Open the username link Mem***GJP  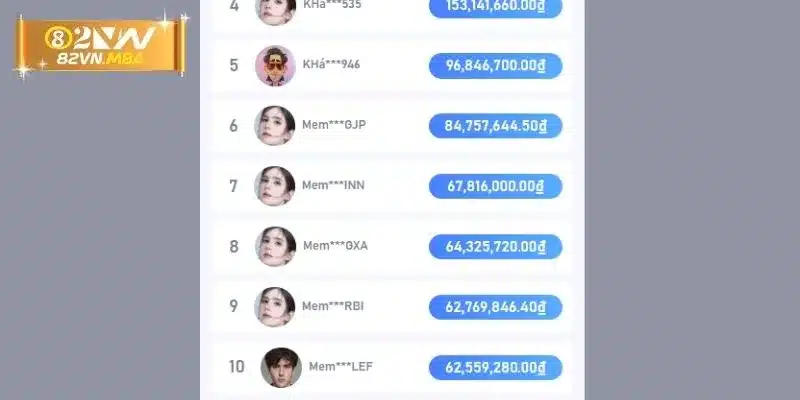(x=333, y=126)
